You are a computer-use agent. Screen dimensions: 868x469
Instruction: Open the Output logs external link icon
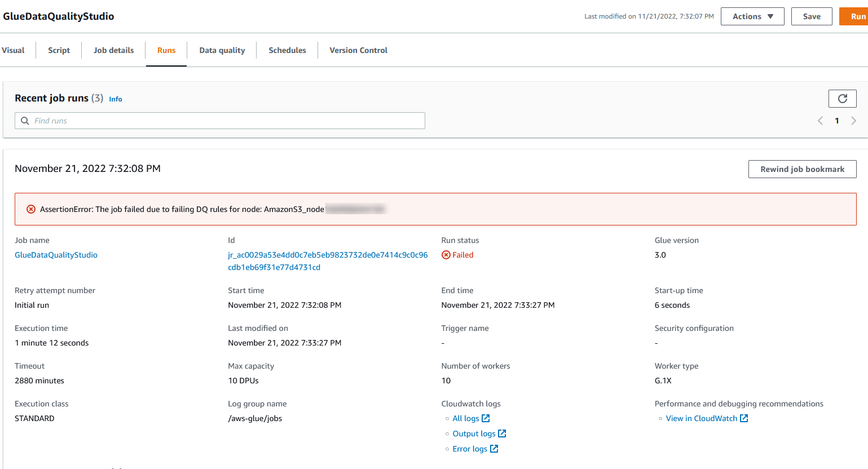[x=502, y=433]
